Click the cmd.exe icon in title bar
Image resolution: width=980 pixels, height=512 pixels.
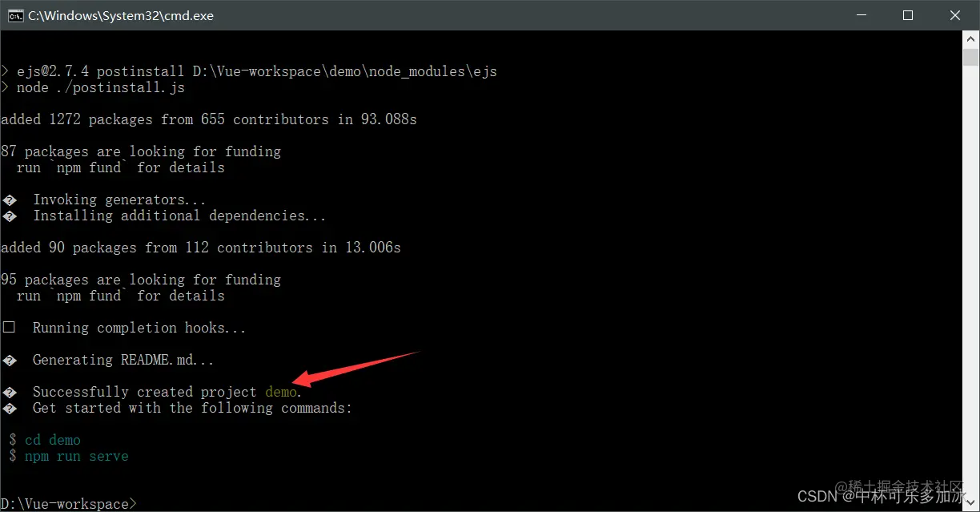pyautogui.click(x=14, y=15)
